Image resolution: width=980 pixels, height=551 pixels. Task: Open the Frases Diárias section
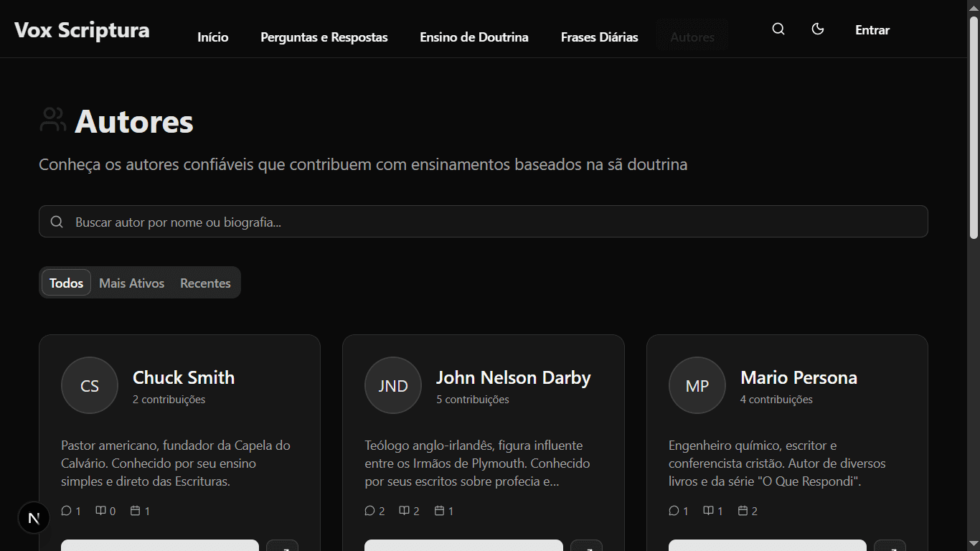[599, 37]
